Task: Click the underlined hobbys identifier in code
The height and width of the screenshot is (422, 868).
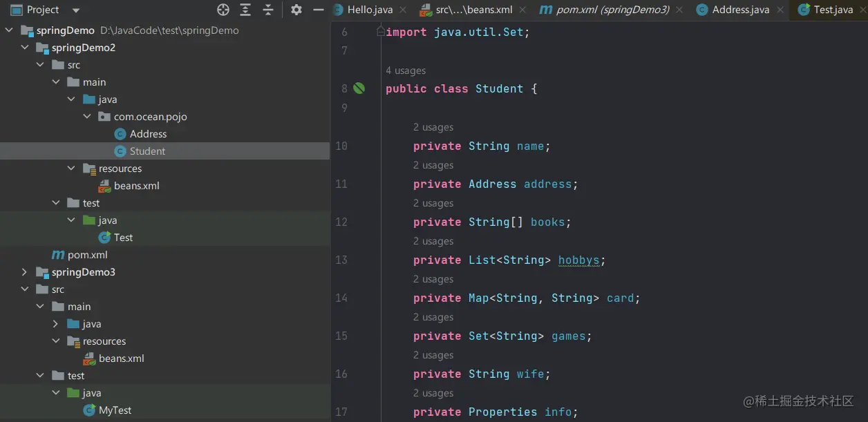Action: 578,260
